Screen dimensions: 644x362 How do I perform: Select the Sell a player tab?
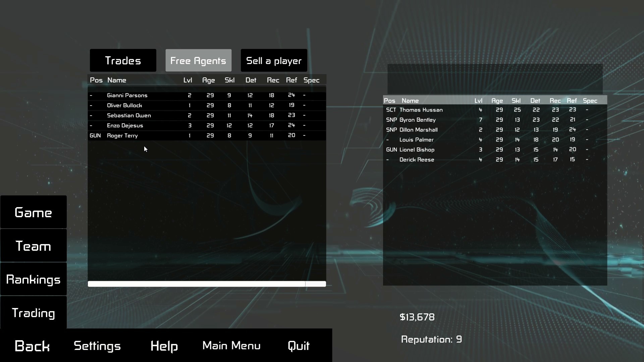point(274,60)
